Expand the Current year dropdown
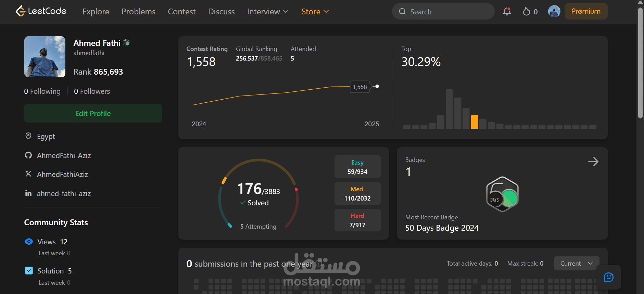 [577, 263]
